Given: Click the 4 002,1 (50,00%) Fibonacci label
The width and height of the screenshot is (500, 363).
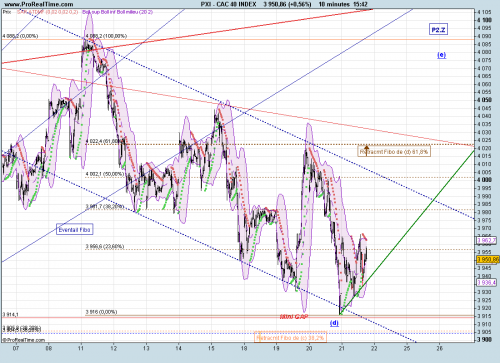Looking at the screenshot, I should [x=105, y=174].
